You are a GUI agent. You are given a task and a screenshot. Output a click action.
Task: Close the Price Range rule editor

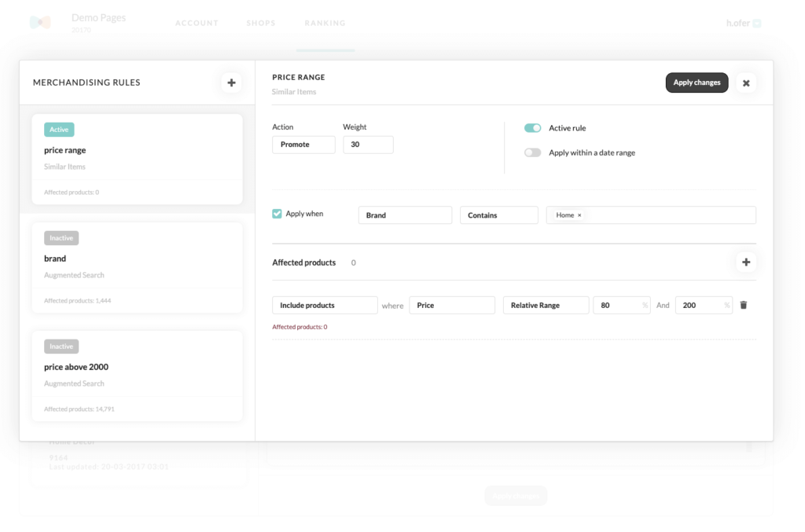[746, 83]
